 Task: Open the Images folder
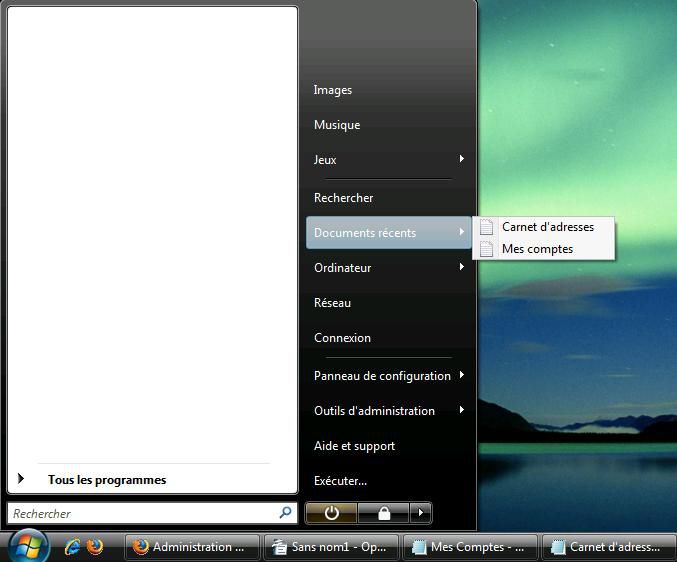[x=333, y=90]
